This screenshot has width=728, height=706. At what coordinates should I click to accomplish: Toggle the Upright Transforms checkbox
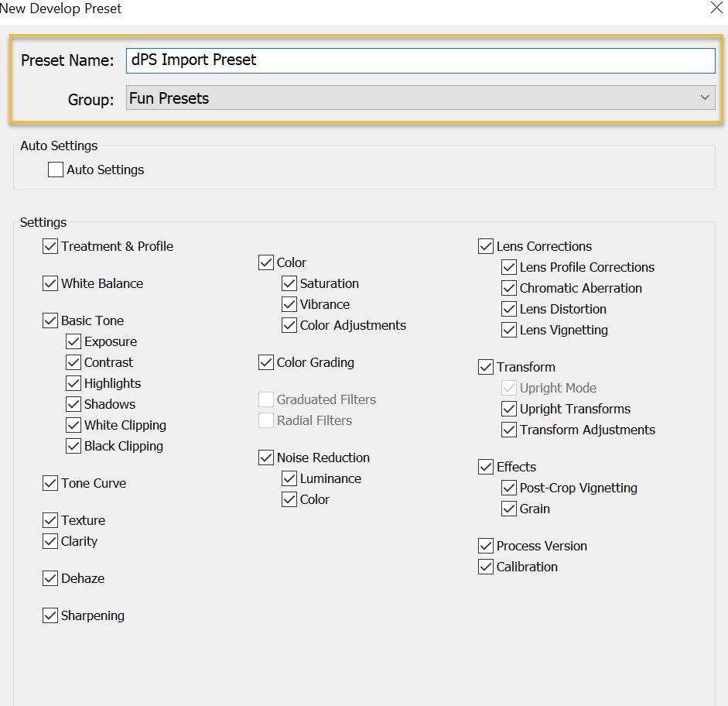click(509, 409)
